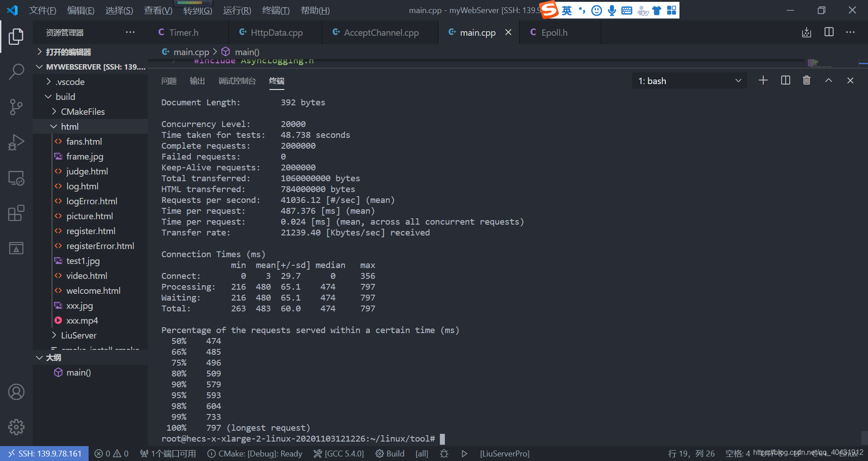
Task: Click the SSH remote host indicator
Action: [x=44, y=453]
